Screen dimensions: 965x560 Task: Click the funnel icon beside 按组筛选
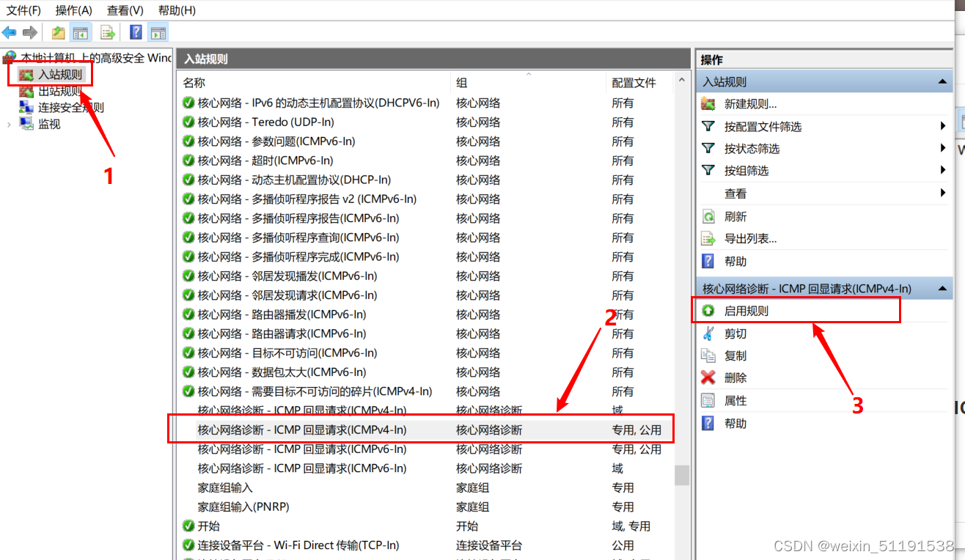708,171
